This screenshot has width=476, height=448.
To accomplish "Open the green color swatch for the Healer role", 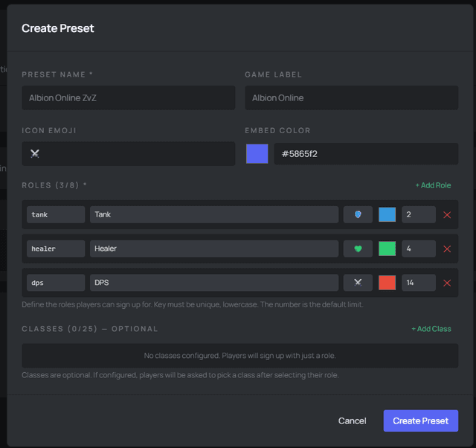I will 387,249.
